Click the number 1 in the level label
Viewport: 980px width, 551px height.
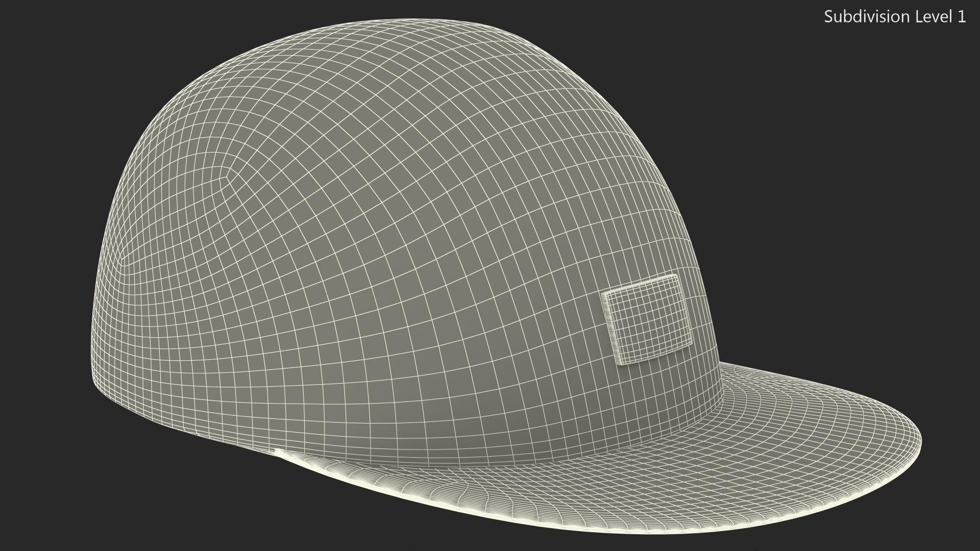point(961,17)
